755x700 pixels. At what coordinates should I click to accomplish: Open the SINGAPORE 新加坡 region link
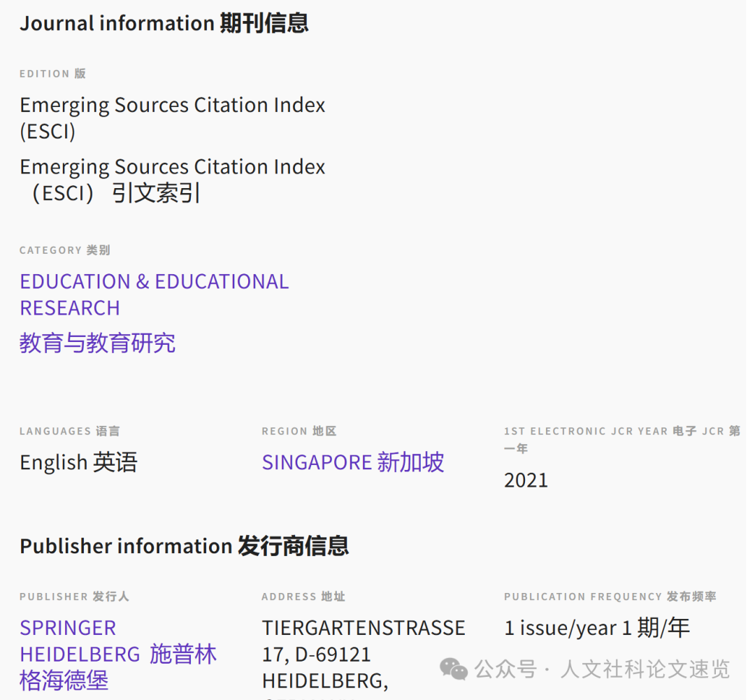pyautogui.click(x=352, y=462)
